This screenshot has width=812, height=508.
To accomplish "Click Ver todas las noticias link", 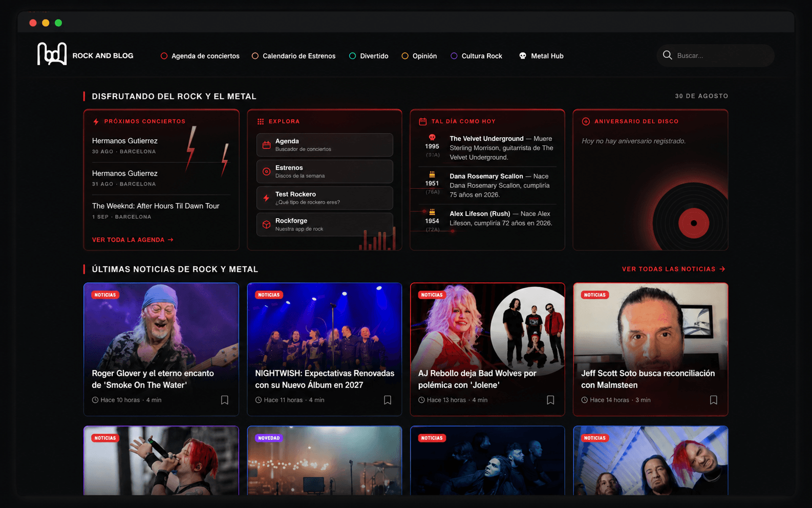I will pyautogui.click(x=674, y=269).
